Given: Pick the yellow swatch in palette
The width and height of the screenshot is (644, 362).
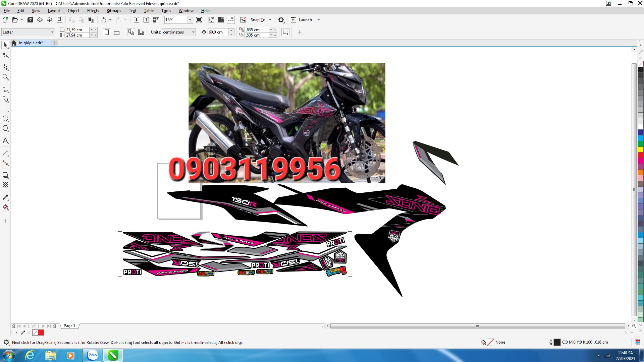Looking at the screenshot, I should 641,149.
